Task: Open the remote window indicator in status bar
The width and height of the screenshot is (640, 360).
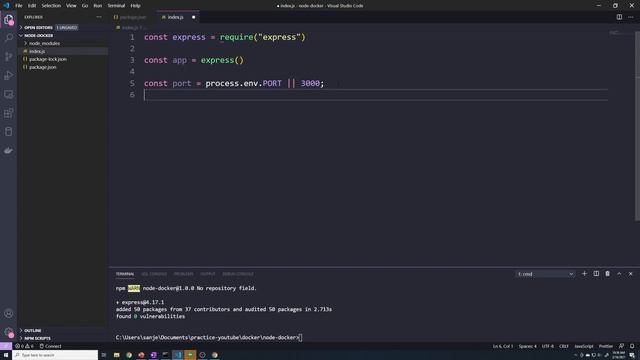Action: (x=6, y=346)
